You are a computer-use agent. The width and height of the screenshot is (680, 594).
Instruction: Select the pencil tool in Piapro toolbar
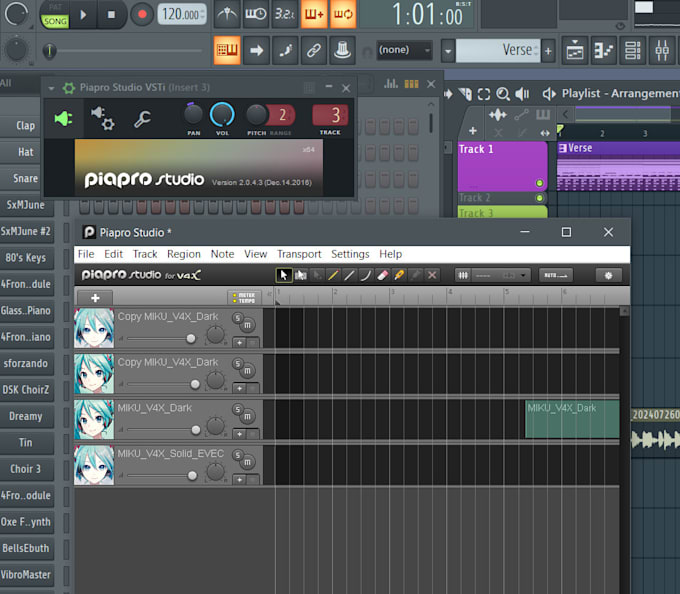pyautogui.click(x=333, y=275)
